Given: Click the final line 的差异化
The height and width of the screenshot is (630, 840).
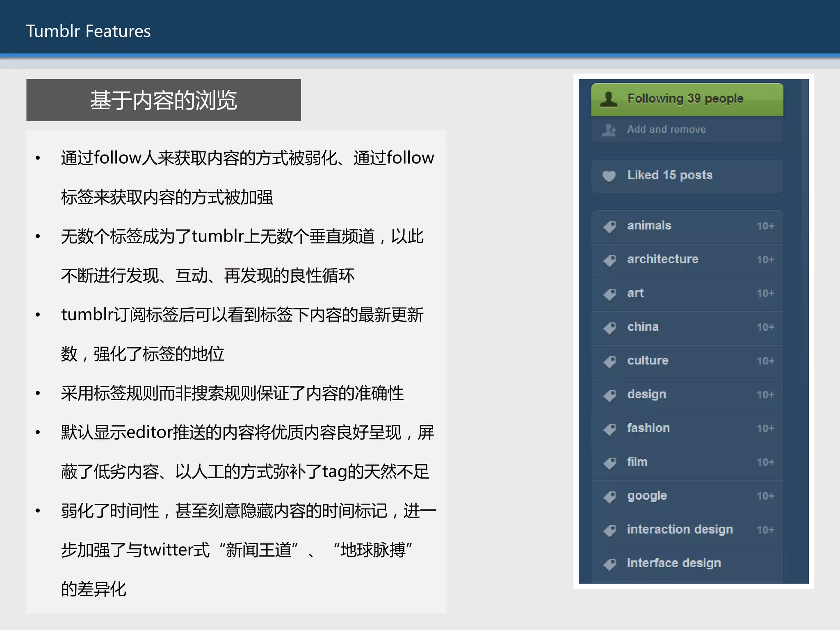Looking at the screenshot, I should 94,589.
